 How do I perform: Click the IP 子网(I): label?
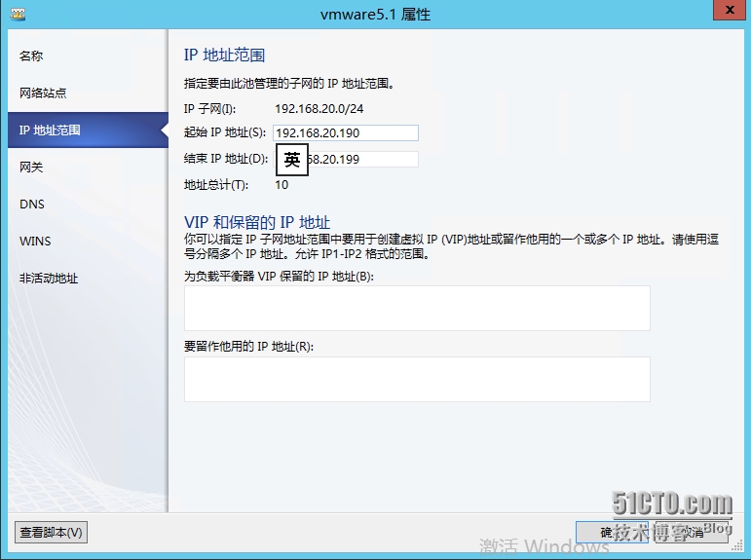(209, 109)
